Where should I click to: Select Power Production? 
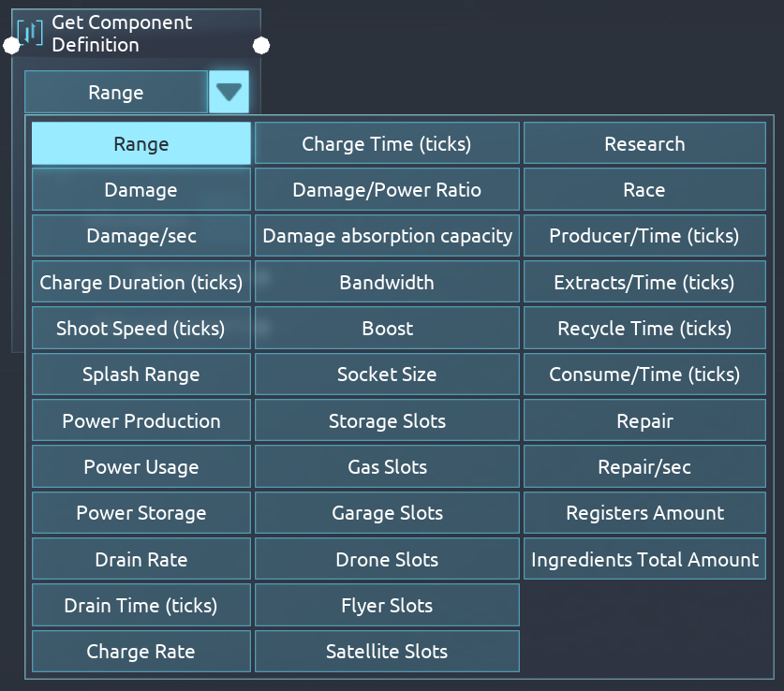[141, 420]
